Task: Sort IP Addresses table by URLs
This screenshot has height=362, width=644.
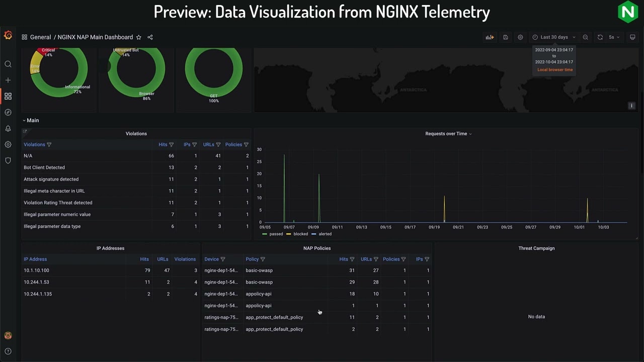Action: click(163, 259)
